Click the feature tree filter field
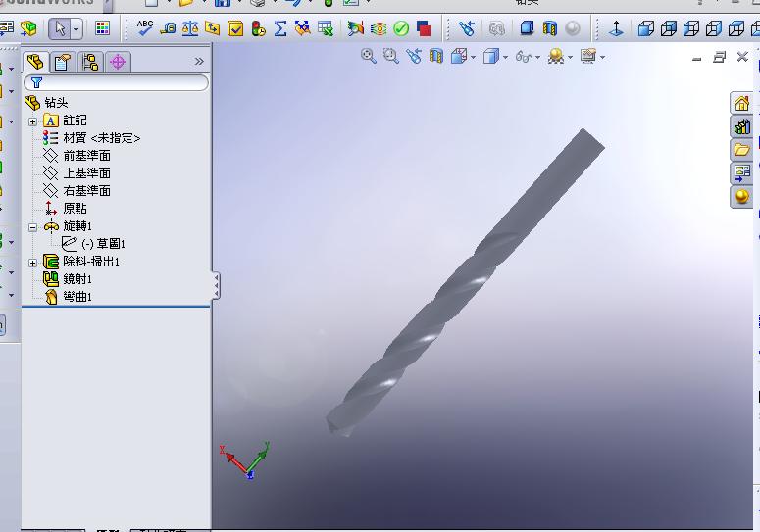The image size is (760, 532). click(x=117, y=82)
